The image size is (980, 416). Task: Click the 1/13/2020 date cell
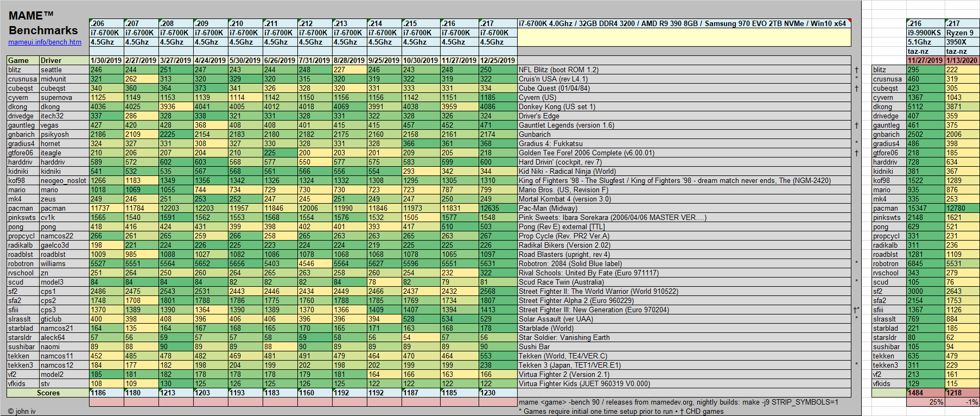pyautogui.click(x=962, y=60)
